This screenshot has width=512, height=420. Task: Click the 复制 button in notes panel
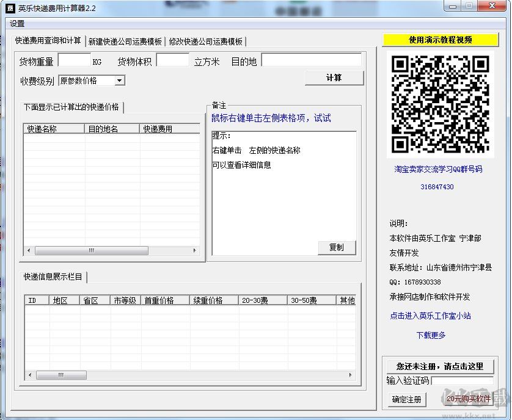tap(336, 247)
